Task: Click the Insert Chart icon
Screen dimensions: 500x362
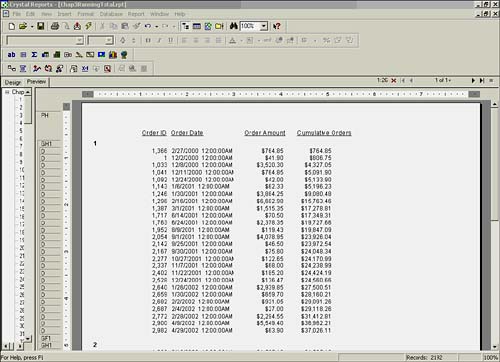Action: tap(113, 55)
